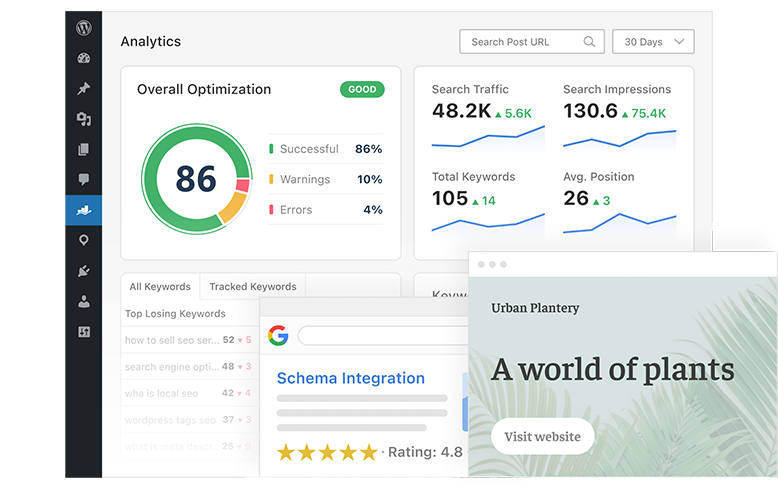Select the highlighted Analytics chart icon
The height and width of the screenshot is (500, 778).
click(83, 210)
